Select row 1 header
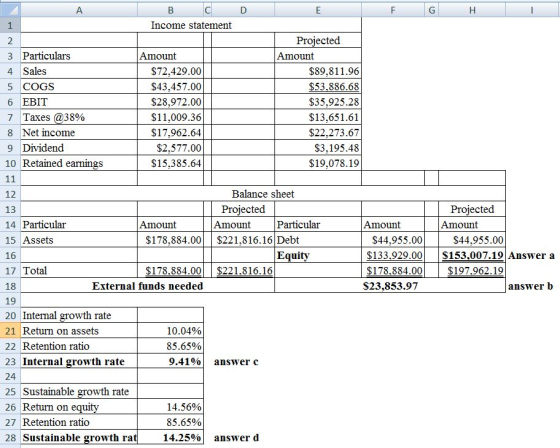 pyautogui.click(x=10, y=25)
